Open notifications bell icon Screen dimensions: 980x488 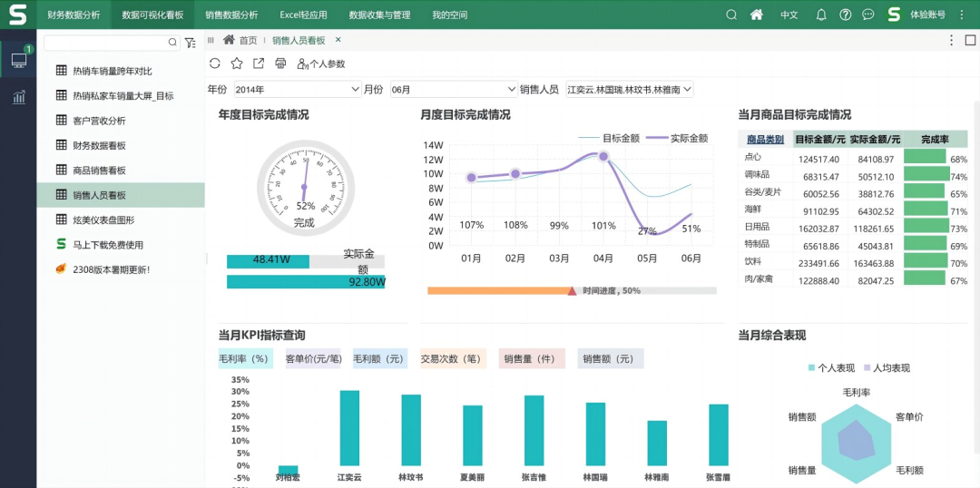[821, 15]
